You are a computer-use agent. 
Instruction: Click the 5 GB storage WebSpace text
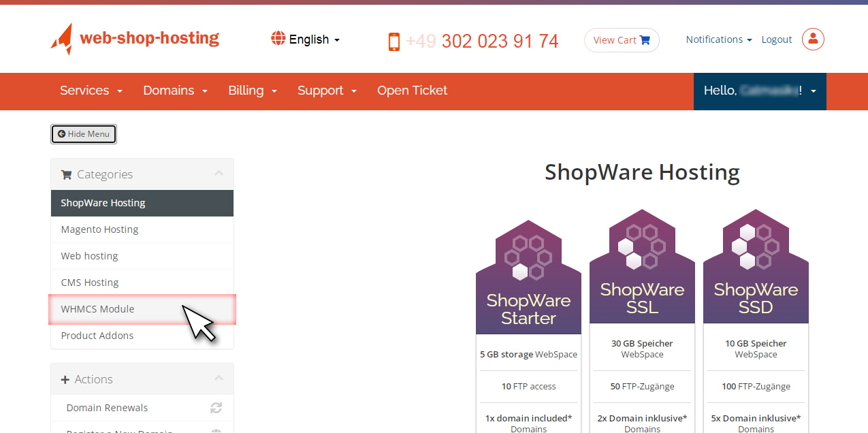528,354
